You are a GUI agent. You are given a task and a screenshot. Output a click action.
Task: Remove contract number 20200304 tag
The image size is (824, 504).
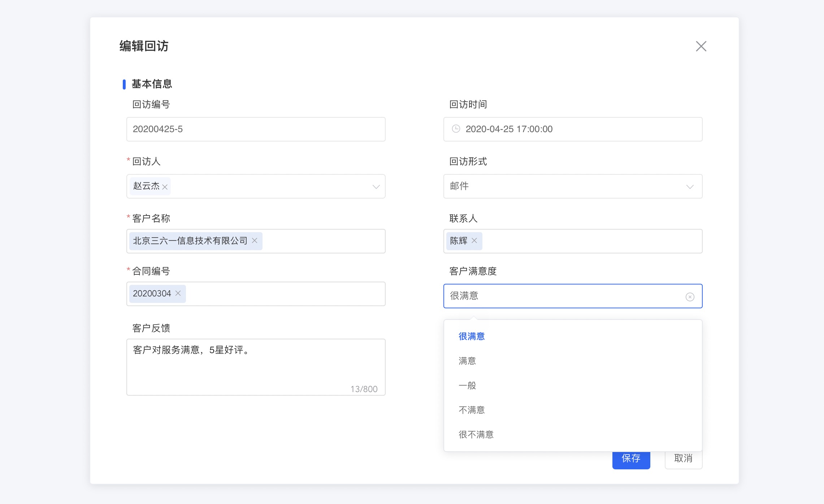tap(178, 293)
